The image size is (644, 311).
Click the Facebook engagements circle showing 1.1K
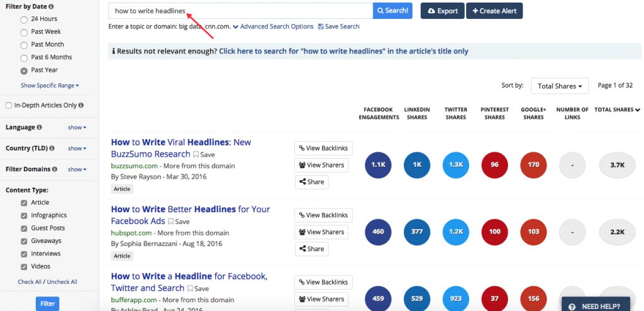point(378,165)
